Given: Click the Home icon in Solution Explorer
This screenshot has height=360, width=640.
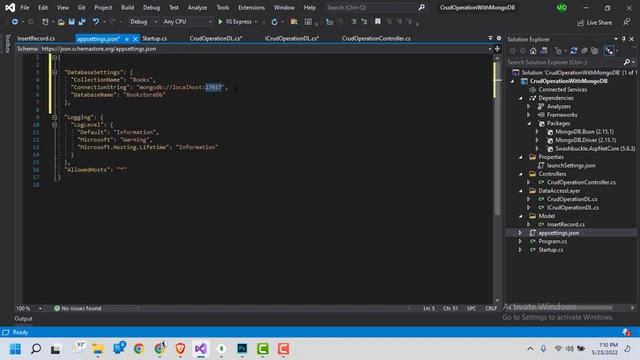Looking at the screenshot, I should pos(533,51).
